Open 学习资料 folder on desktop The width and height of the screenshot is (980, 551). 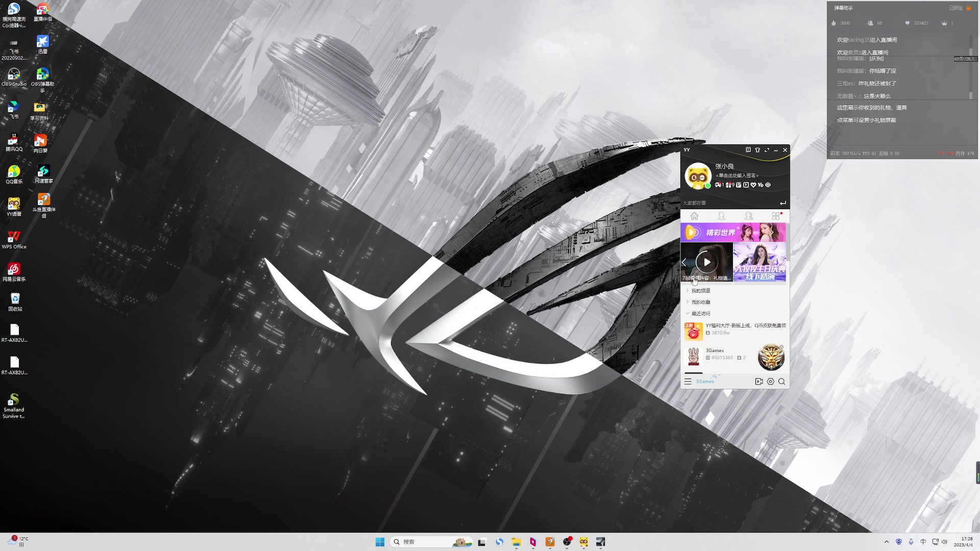[39, 111]
